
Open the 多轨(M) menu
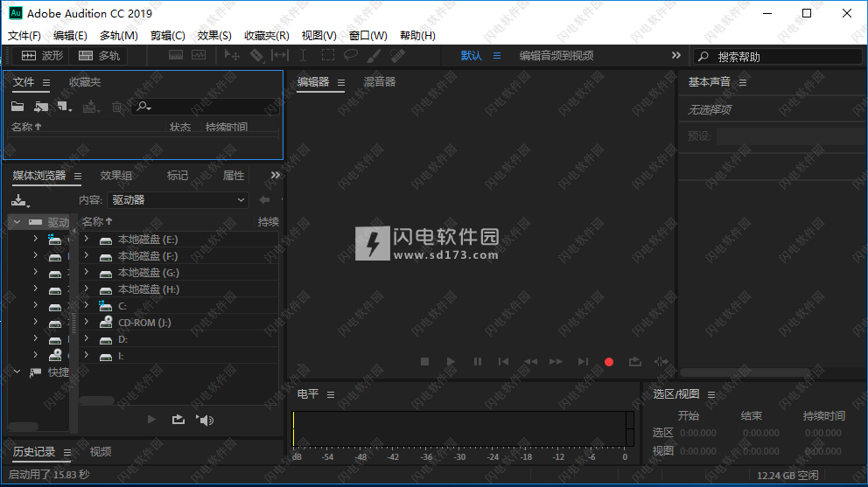[118, 36]
